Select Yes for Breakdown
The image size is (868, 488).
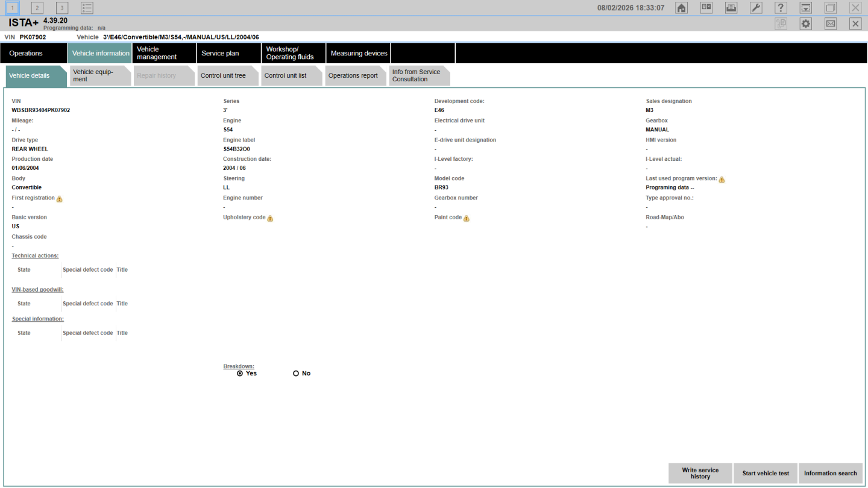coord(240,374)
